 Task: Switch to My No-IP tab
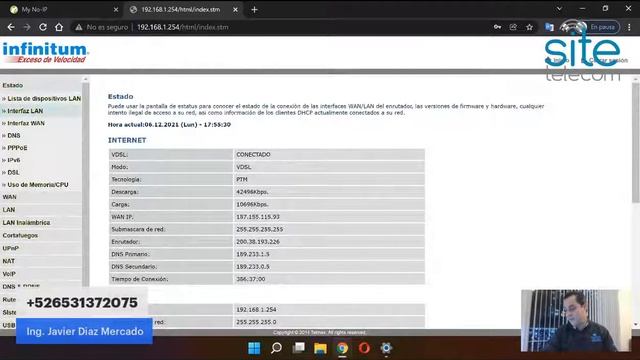[61, 9]
